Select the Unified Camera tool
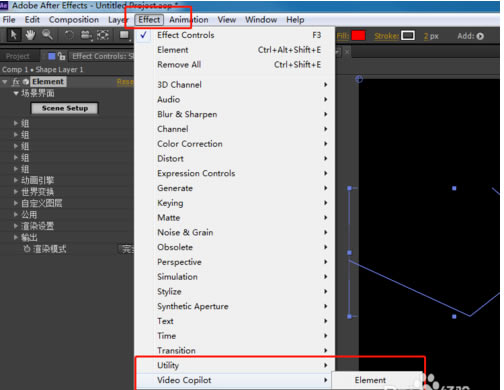The width and height of the screenshot is (504, 390). tap(86, 35)
